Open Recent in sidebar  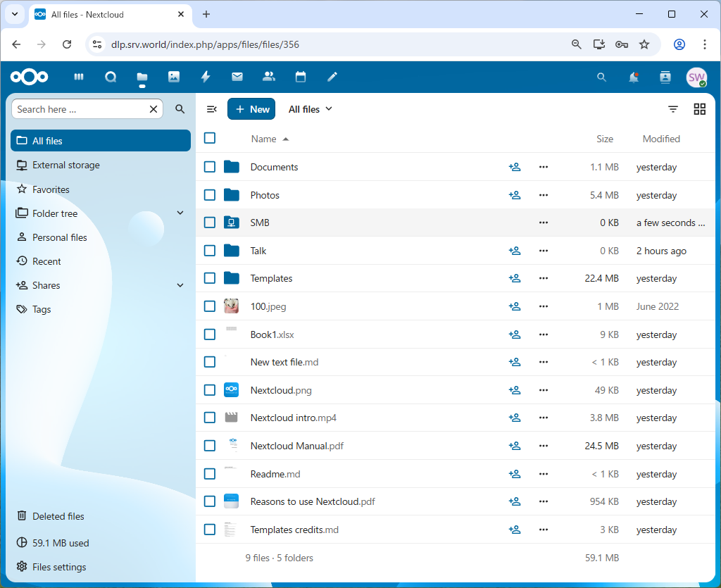(100, 261)
